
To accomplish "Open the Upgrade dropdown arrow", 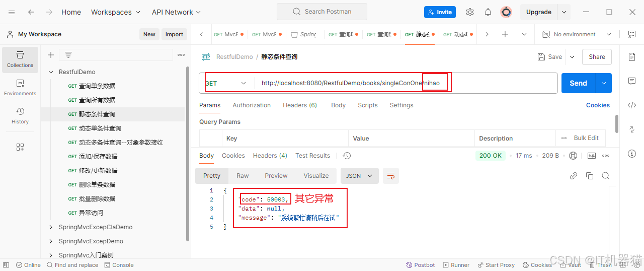I will tap(564, 12).
